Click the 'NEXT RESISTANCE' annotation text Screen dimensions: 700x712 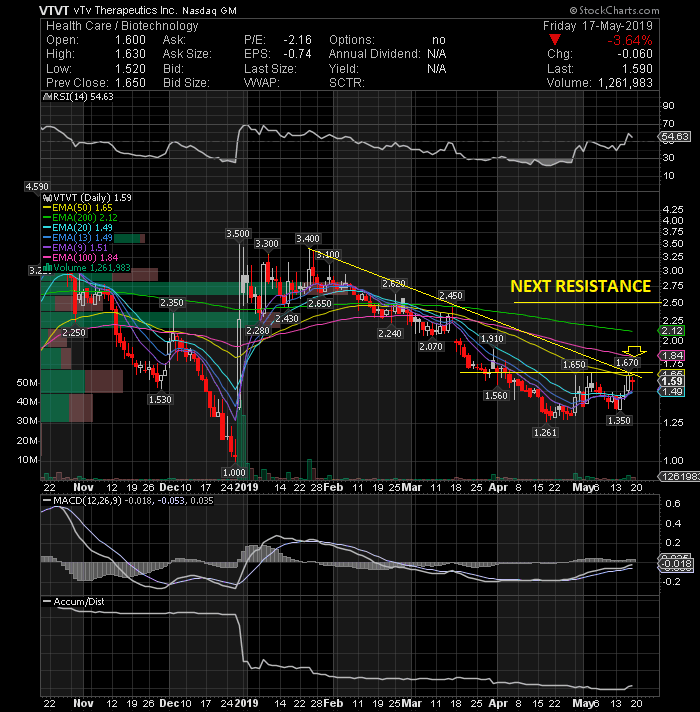pyautogui.click(x=581, y=286)
